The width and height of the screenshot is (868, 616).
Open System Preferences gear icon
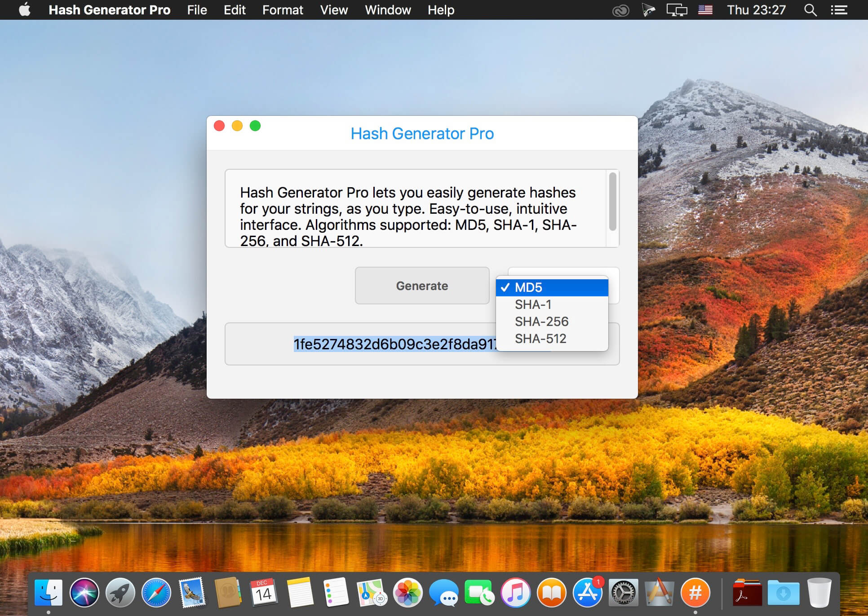(x=623, y=593)
